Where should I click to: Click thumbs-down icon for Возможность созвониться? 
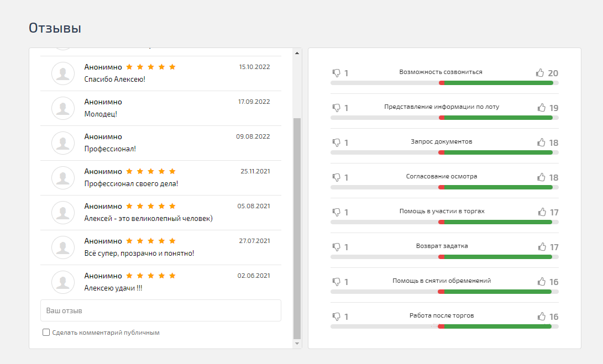pyautogui.click(x=336, y=73)
